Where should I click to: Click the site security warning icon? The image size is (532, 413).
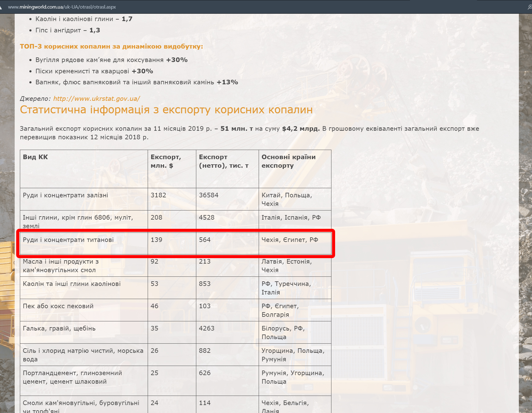[1, 7]
